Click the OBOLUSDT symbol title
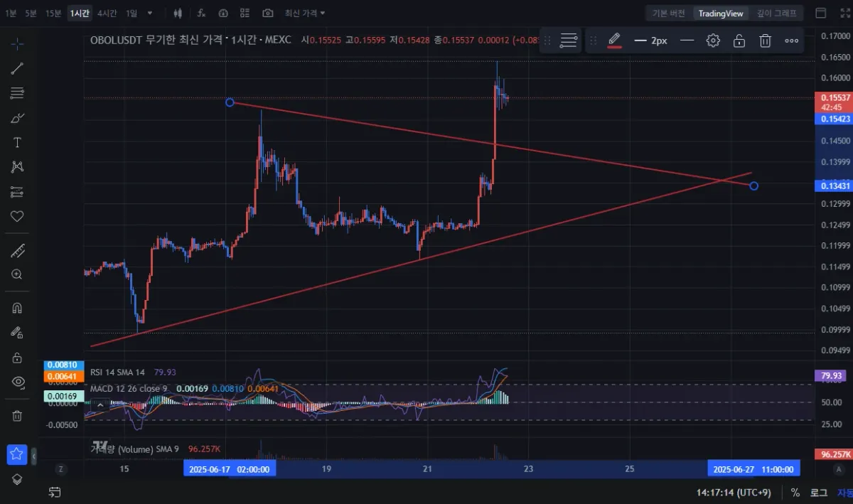853x504 pixels. (x=117, y=40)
